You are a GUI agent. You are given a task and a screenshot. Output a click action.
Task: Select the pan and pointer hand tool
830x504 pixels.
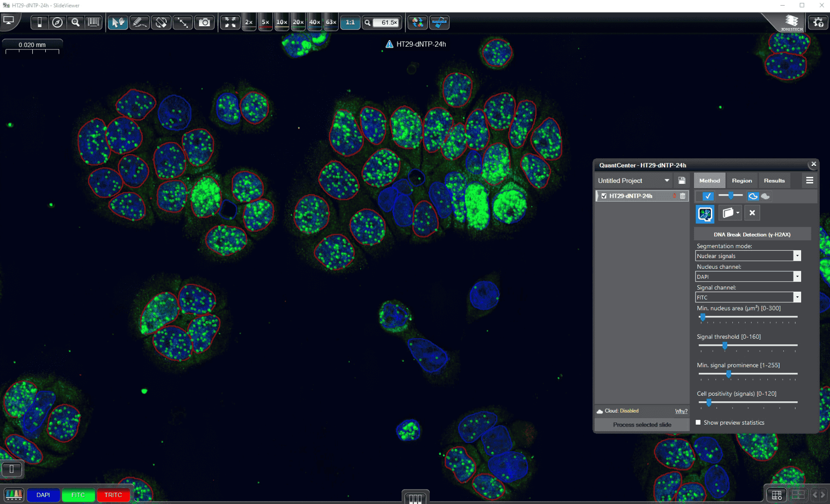coord(118,22)
